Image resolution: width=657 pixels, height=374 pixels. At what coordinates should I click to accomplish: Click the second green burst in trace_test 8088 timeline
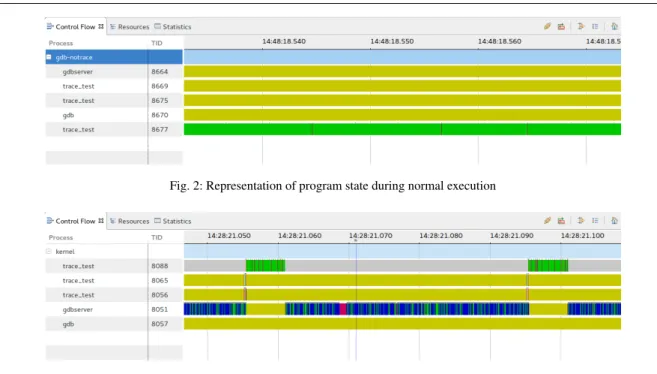548,266
